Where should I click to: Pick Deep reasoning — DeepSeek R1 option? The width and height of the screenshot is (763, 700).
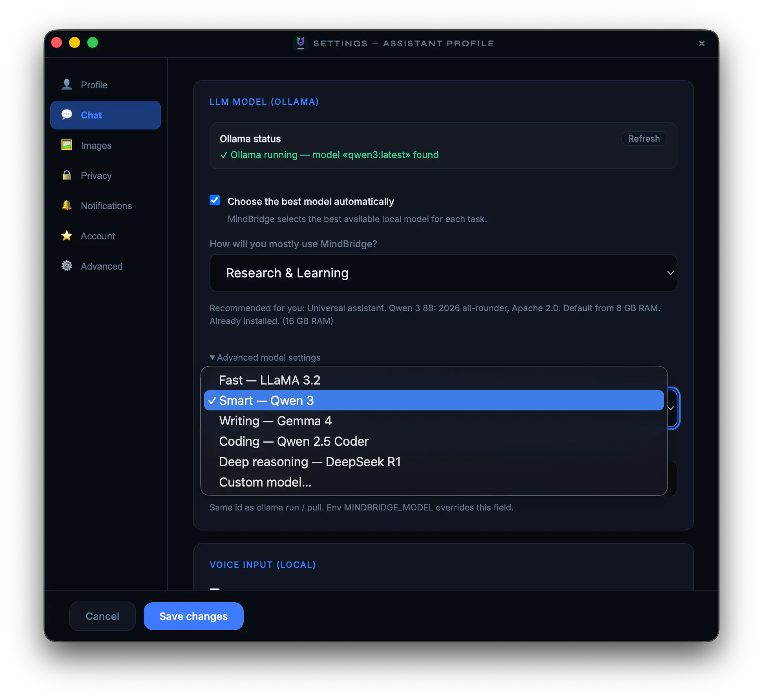[x=434, y=462]
